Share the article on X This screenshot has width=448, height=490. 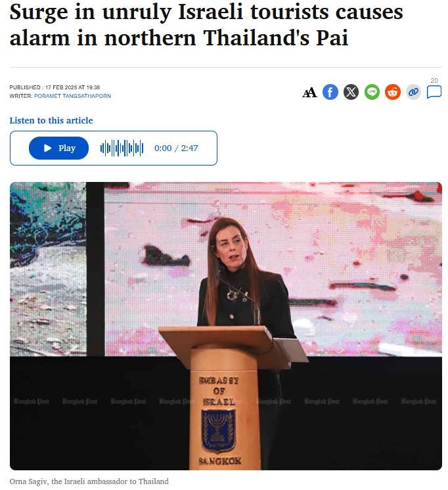click(x=351, y=92)
